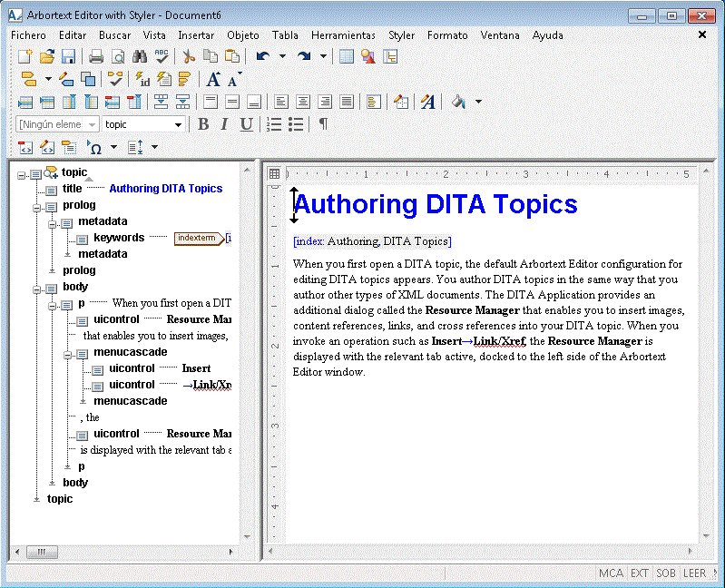The height and width of the screenshot is (588, 725).
Task: Open the Redo history dropdown arrow
Action: click(x=323, y=56)
